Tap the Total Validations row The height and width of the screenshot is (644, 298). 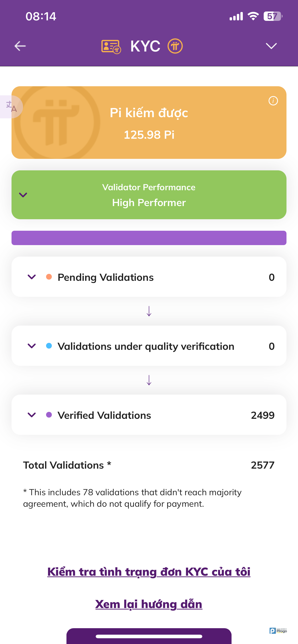tap(149, 465)
